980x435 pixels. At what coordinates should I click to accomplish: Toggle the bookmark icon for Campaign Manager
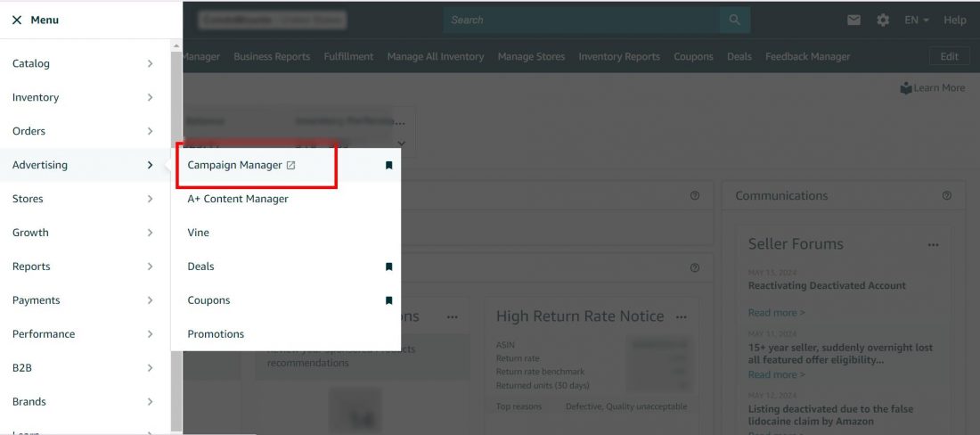[388, 165]
